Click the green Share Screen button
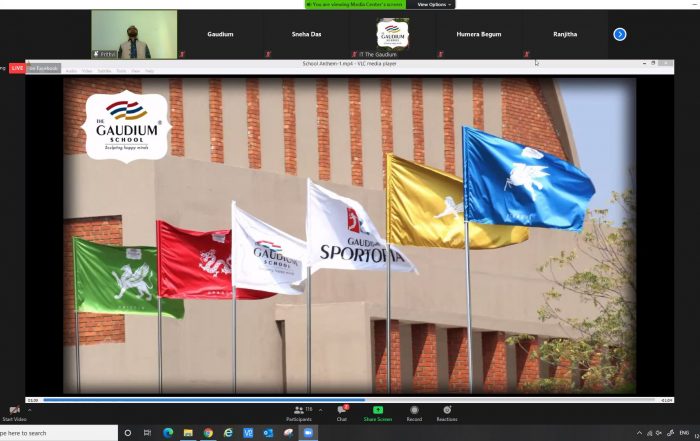Viewport: 700px width, 441px height. [378, 413]
